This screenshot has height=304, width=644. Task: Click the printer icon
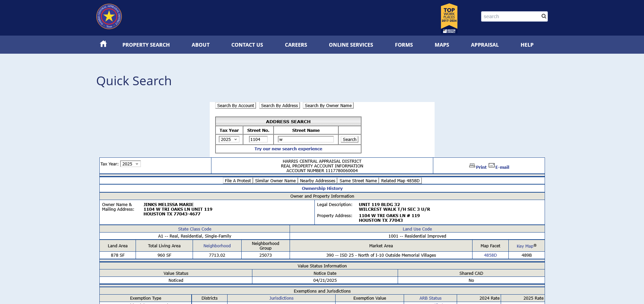[472, 165]
